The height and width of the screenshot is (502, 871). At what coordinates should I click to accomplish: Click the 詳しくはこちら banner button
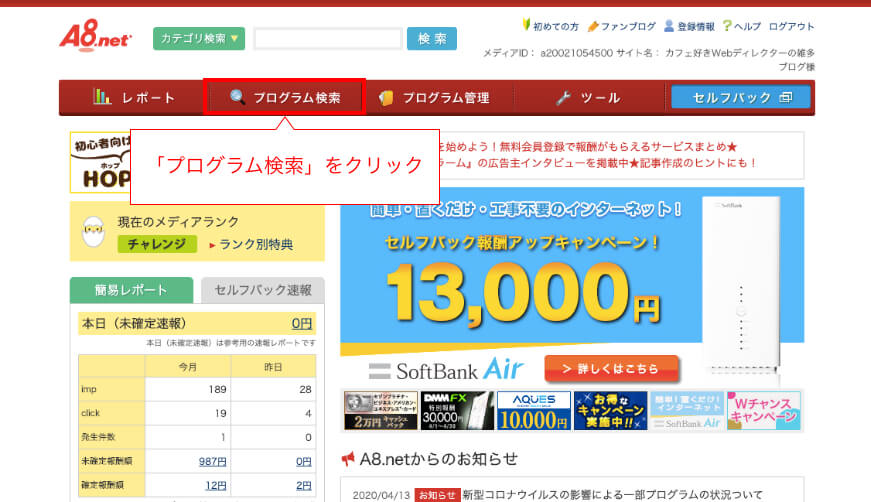612,369
